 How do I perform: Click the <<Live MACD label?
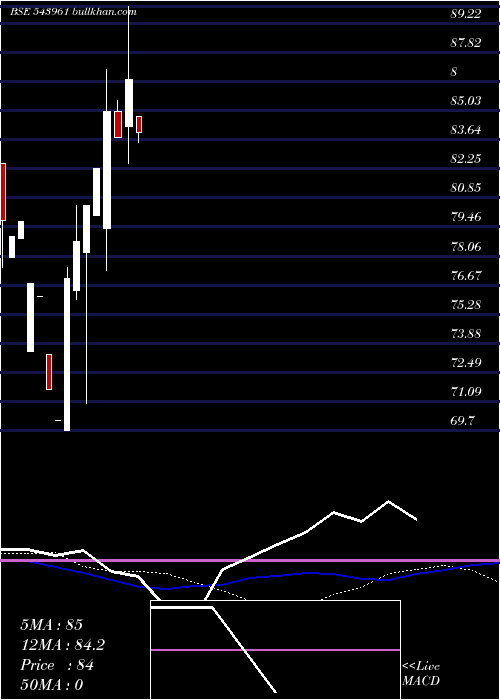[421, 673]
